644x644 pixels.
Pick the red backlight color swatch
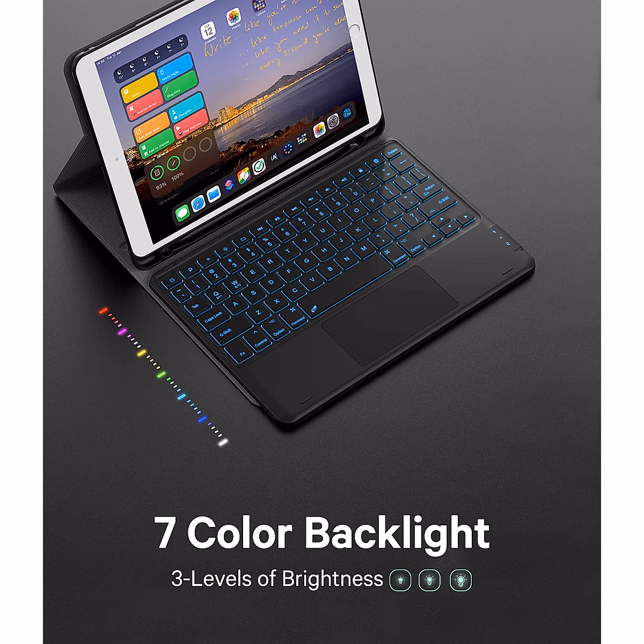[103, 310]
